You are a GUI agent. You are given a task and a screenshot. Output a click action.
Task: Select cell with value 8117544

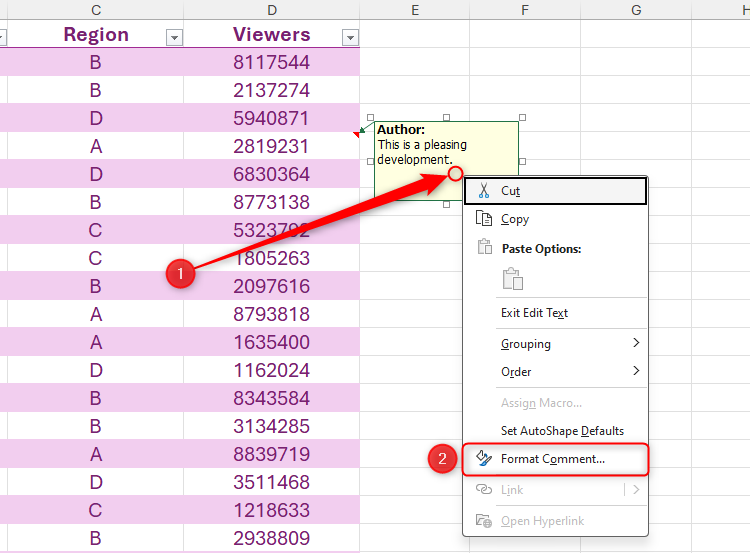pyautogui.click(x=271, y=63)
